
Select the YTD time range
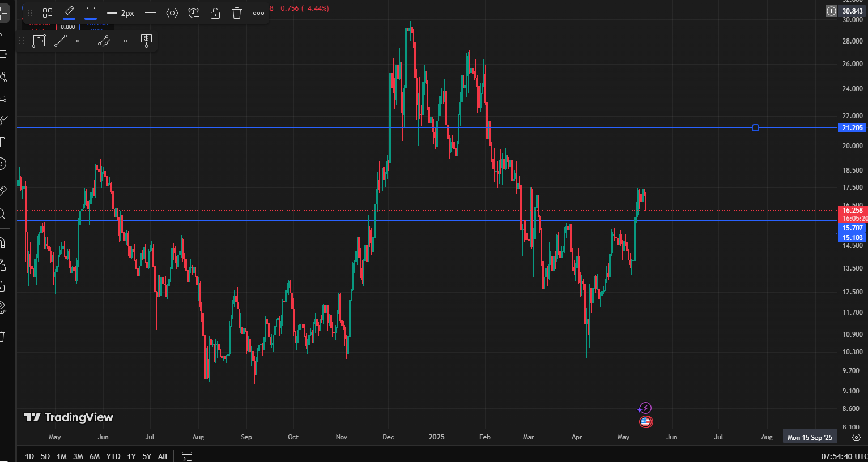click(x=113, y=456)
